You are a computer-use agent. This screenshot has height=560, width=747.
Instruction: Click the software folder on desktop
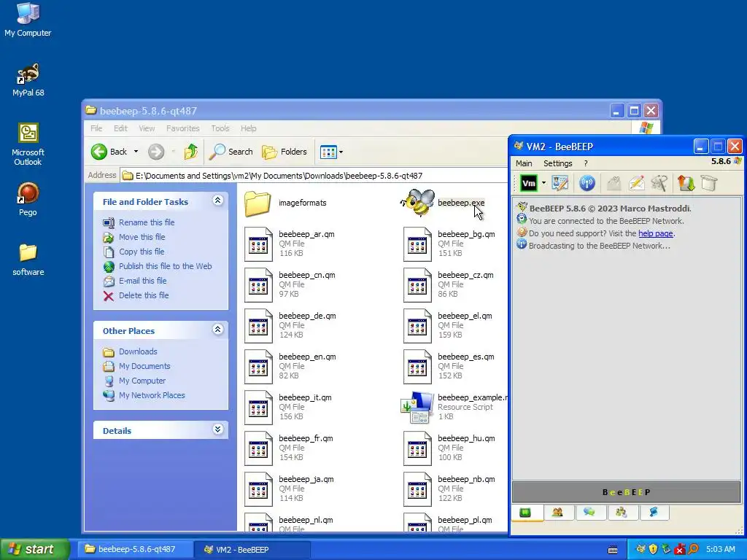tap(28, 260)
